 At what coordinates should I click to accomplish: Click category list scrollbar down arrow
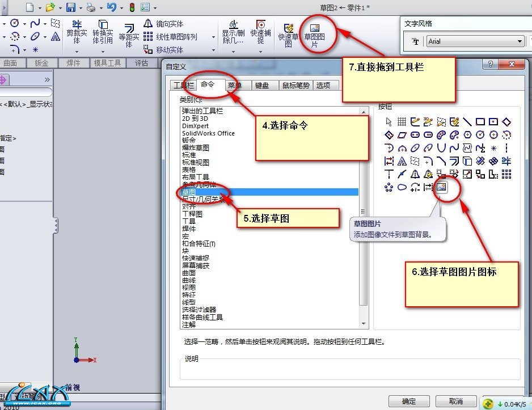tap(364, 324)
